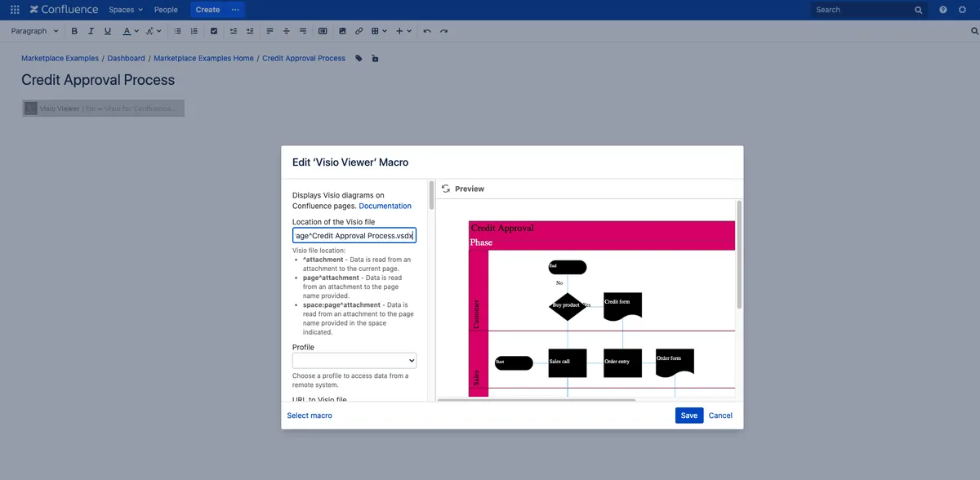980x480 pixels.
Task: Open the page restrictions lock icon
Action: [375, 59]
